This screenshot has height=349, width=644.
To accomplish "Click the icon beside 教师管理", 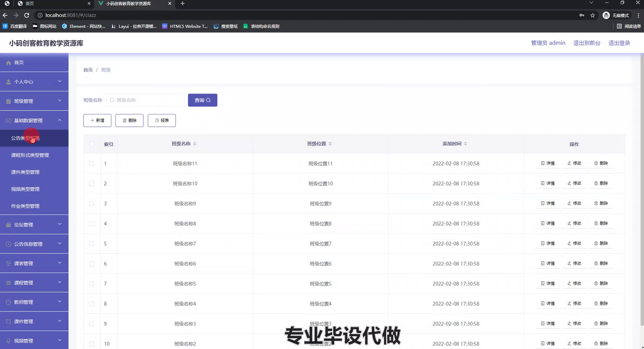I will pos(8,302).
